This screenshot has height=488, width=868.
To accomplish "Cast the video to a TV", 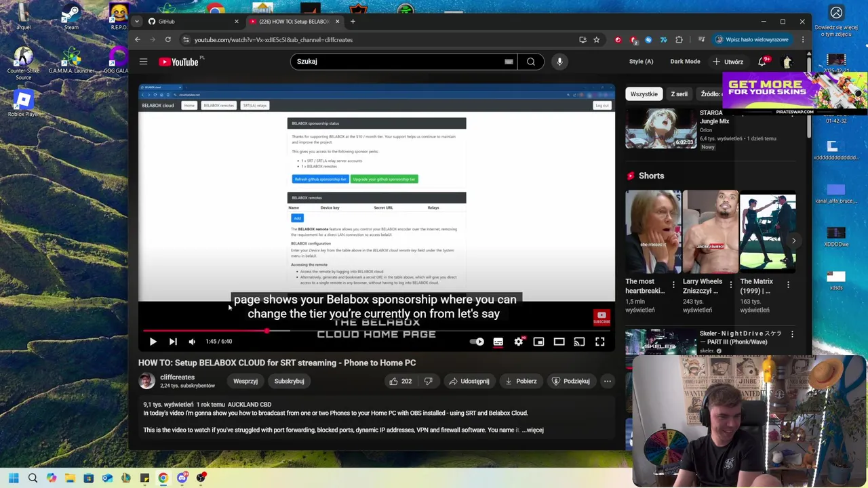I will [579, 342].
